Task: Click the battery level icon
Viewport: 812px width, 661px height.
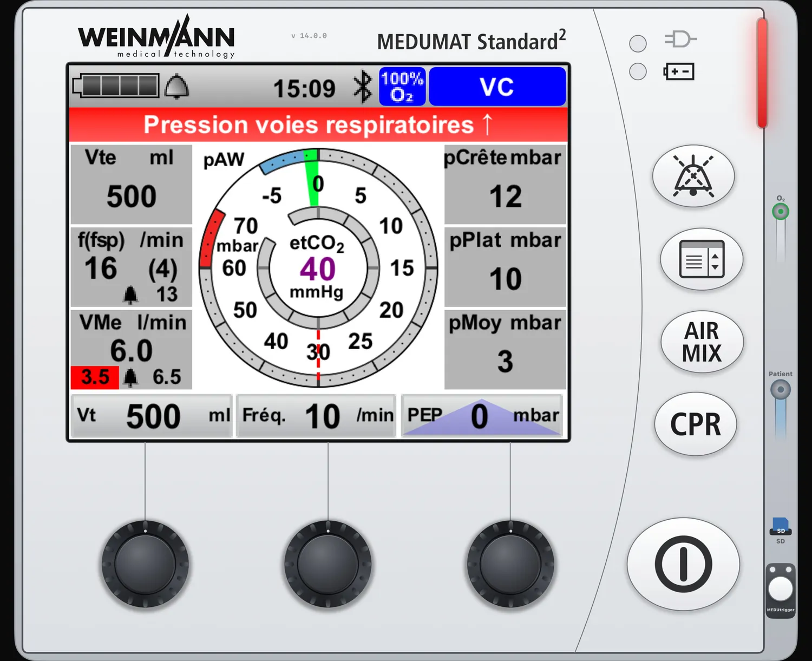Action: tap(116, 86)
